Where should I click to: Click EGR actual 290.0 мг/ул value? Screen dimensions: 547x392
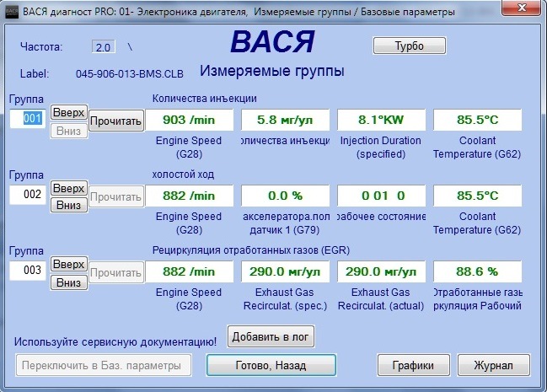[381, 271]
